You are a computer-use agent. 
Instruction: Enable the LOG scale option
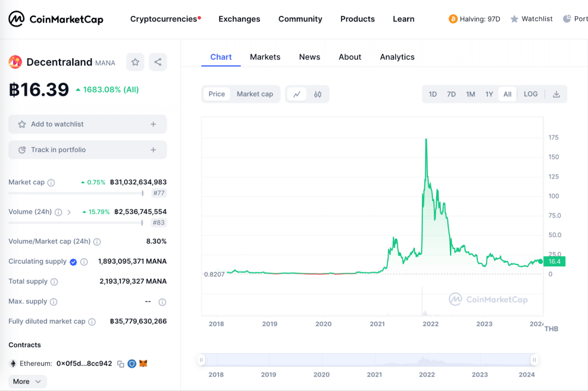(530, 94)
